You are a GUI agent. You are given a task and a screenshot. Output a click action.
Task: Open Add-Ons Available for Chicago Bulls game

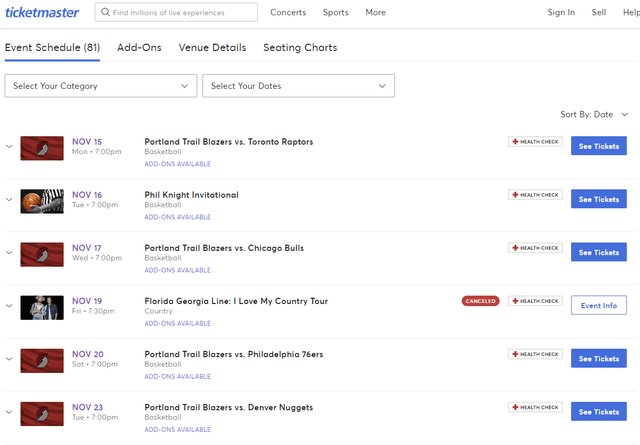click(178, 270)
